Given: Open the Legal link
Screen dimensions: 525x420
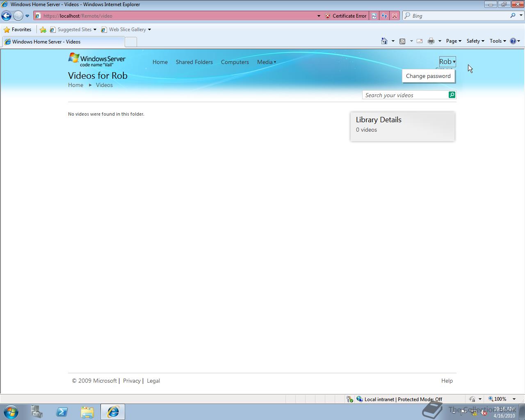Looking at the screenshot, I should 153,381.
